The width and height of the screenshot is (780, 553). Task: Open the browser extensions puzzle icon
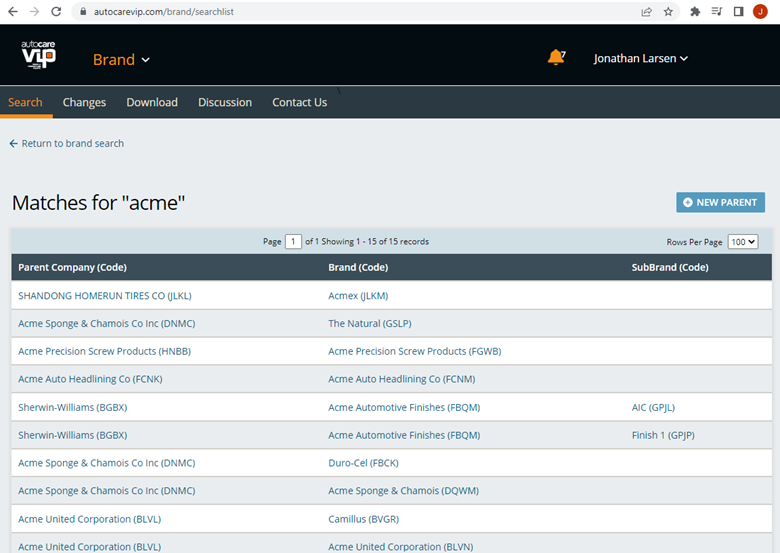coord(695,11)
